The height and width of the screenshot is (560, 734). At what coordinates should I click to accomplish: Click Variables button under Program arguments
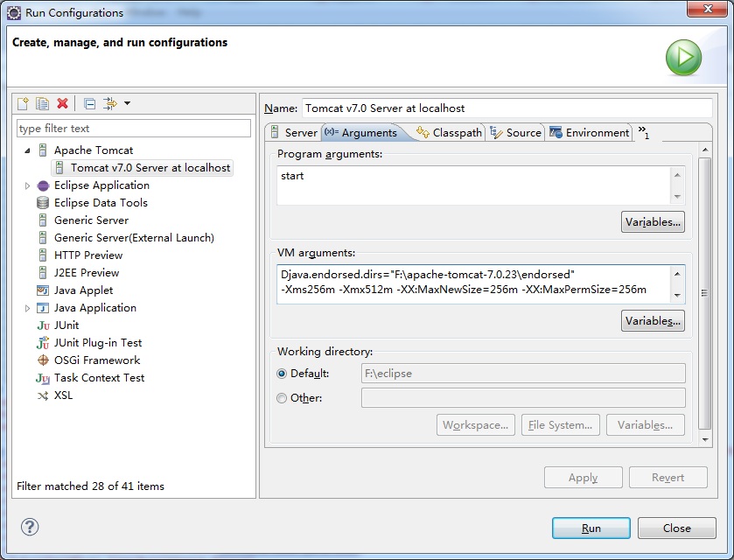pyautogui.click(x=653, y=222)
